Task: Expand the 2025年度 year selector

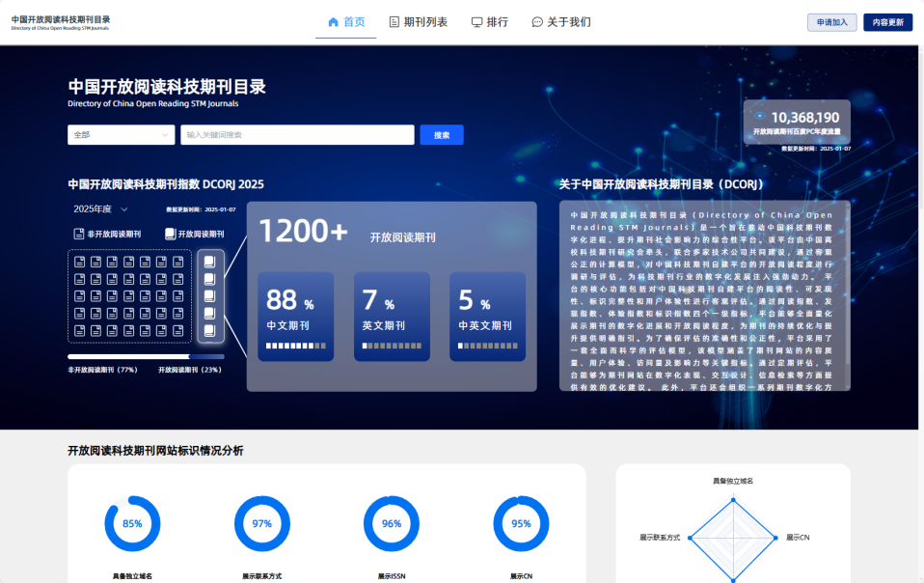Action: [x=101, y=208]
